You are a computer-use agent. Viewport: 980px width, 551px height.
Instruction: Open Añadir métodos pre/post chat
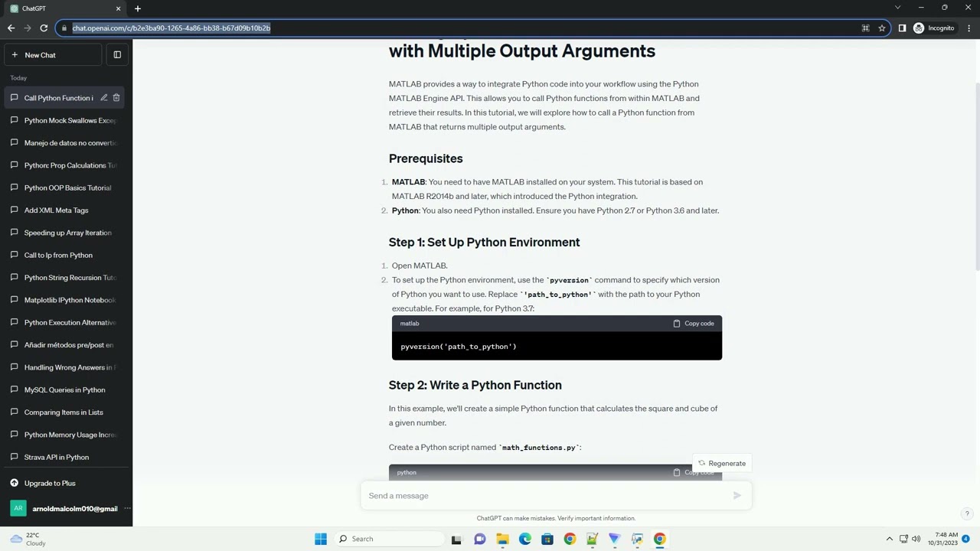66,345
